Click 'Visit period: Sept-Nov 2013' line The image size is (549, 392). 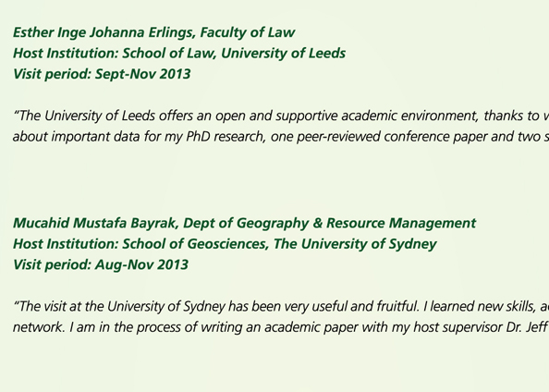(102, 74)
